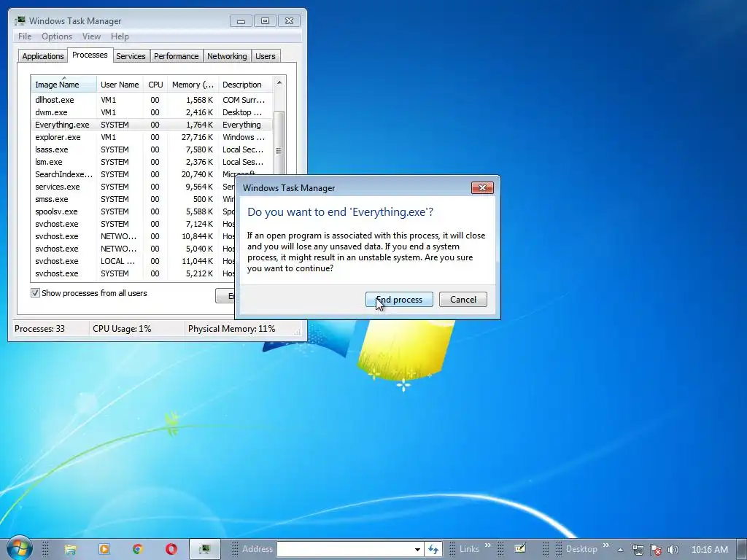Expand the Desktop toolbar chevron
The image size is (747, 560).
[606, 545]
